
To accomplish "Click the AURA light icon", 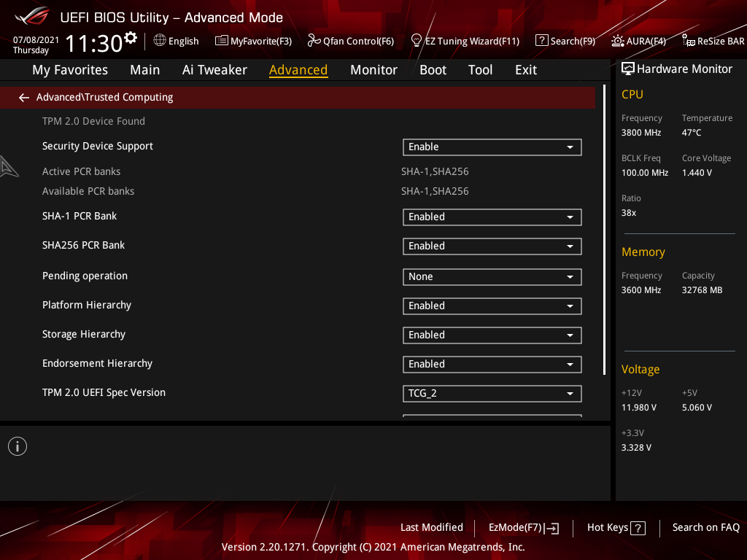I will tap(618, 41).
